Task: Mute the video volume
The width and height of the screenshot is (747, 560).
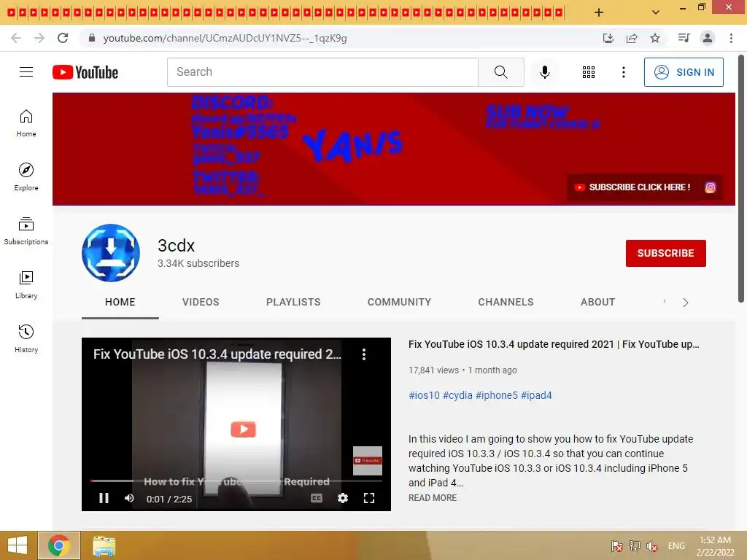Action: 129,498
